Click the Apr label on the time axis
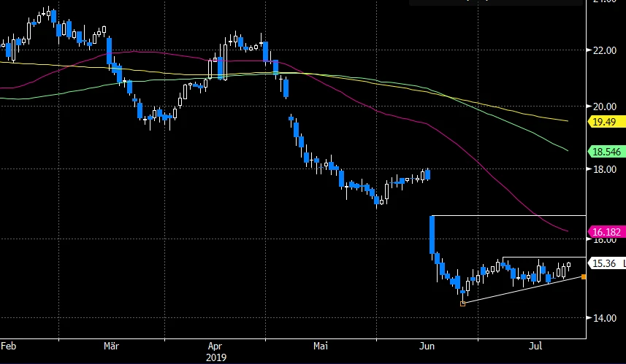The width and height of the screenshot is (626, 364). tap(216, 344)
